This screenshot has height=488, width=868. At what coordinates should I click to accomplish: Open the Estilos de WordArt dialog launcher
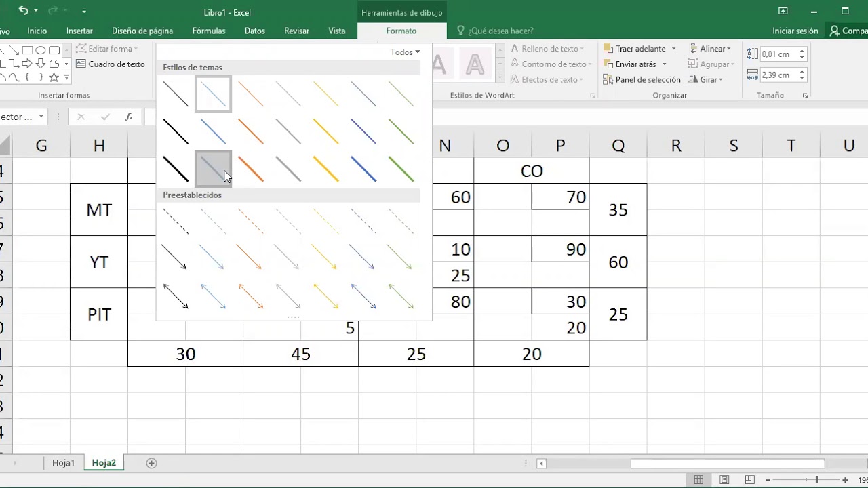tap(592, 96)
